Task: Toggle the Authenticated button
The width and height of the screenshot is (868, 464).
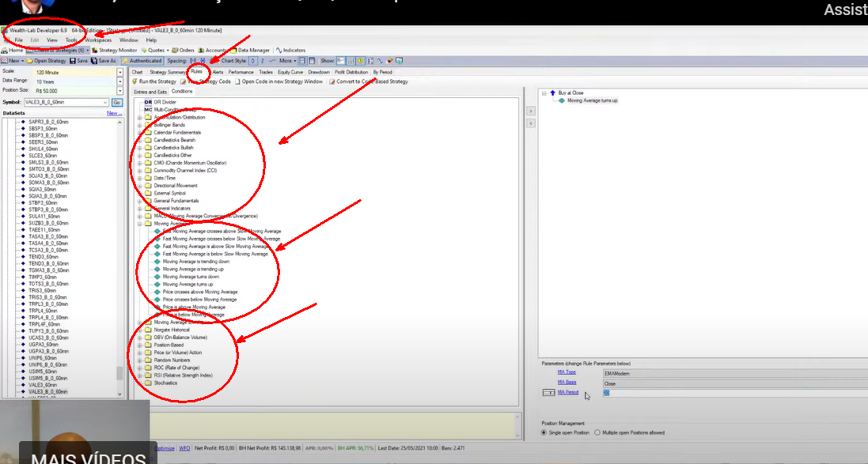Action: 142,61
